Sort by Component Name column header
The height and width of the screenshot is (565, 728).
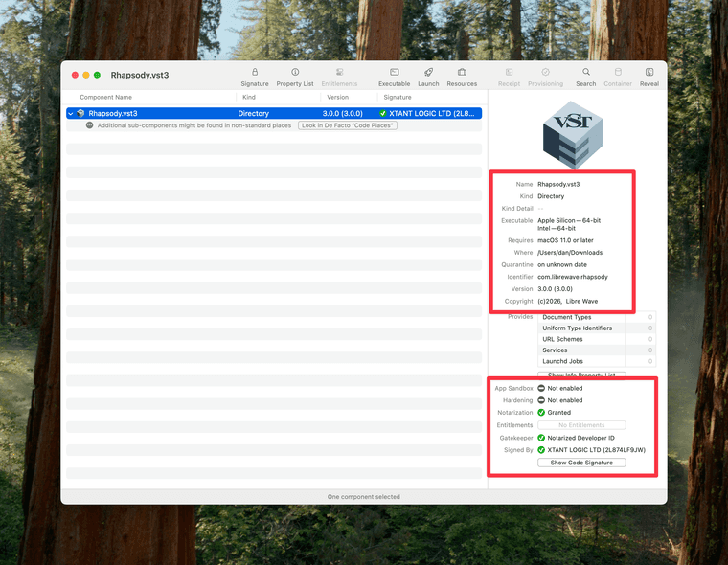tap(106, 97)
